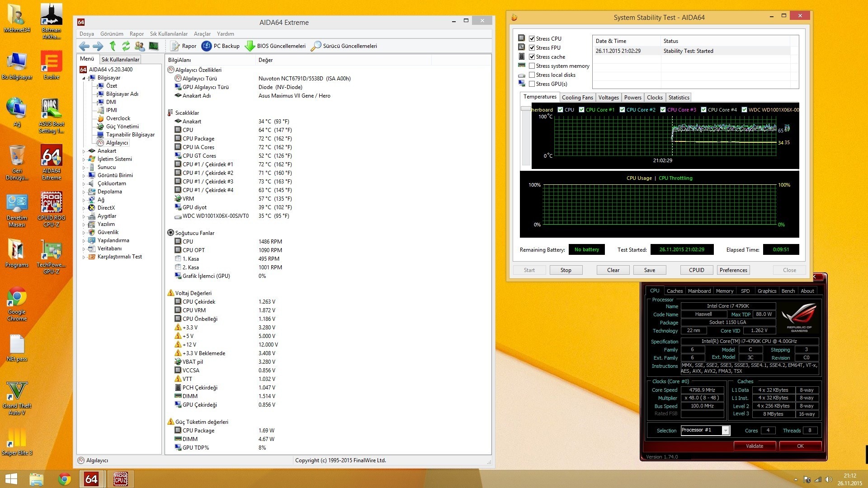Expand the Karşılaştırmalı Test tree node

click(x=84, y=257)
